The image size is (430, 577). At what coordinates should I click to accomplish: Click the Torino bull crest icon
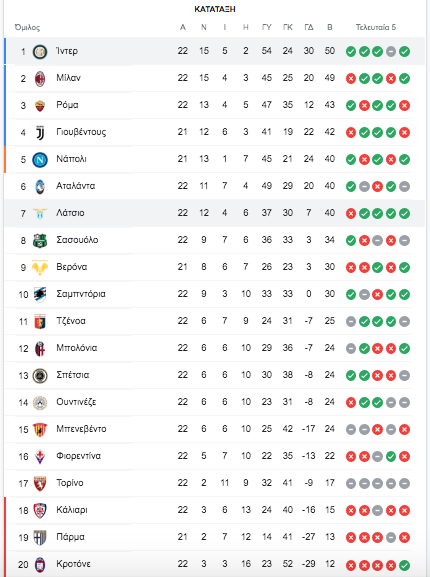click(x=40, y=483)
